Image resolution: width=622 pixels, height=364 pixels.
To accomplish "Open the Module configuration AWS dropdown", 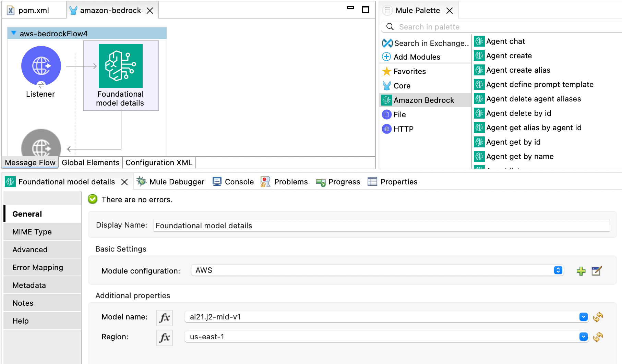I will pyautogui.click(x=377, y=270).
